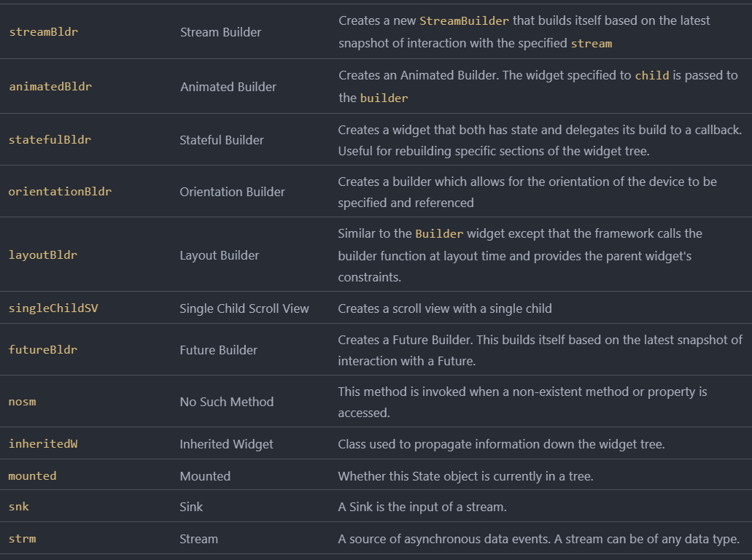Viewport: 752px width, 560px height.
Task: Click the streamBldr snippet code
Action: [43, 32]
